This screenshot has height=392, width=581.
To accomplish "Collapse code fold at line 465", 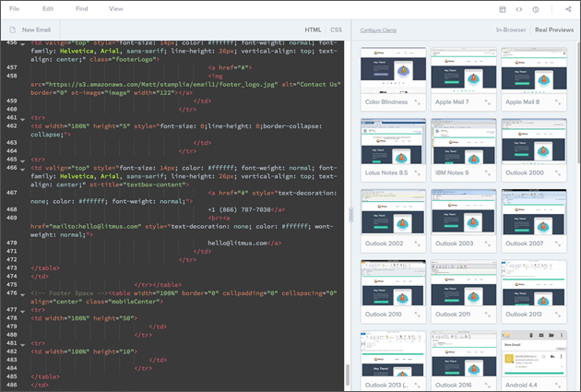I will tap(23, 161).
